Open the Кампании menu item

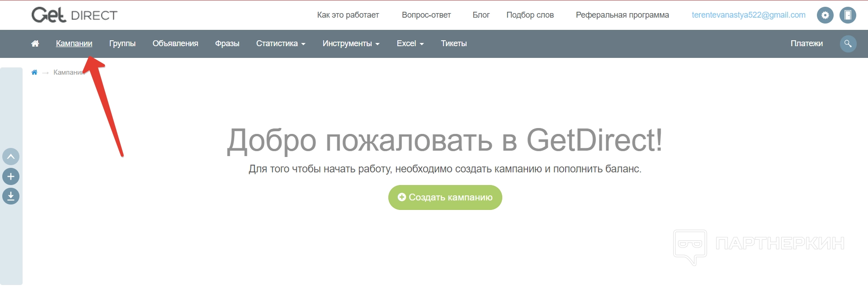tap(74, 43)
